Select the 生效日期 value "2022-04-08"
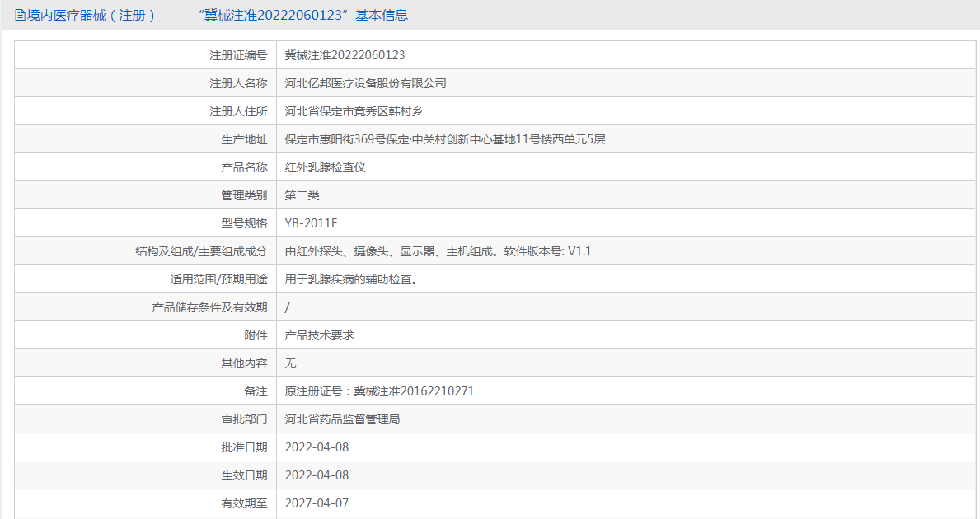The image size is (980, 519). click(317, 475)
